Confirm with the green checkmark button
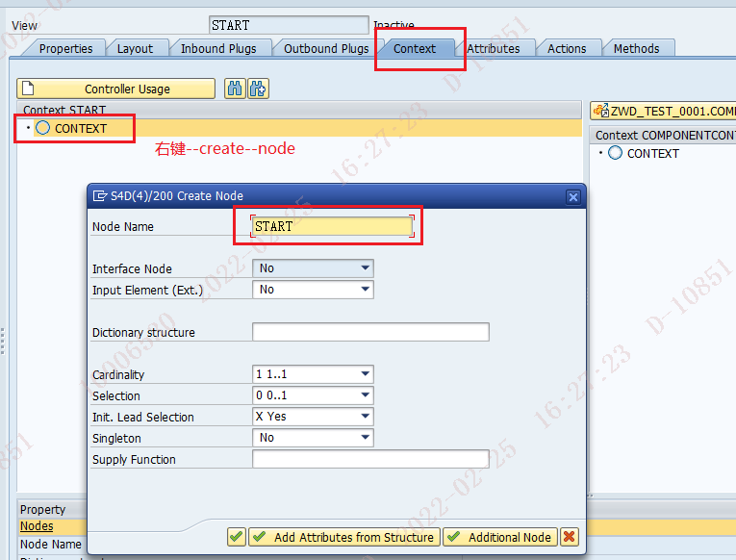The image size is (736, 560). (x=237, y=537)
